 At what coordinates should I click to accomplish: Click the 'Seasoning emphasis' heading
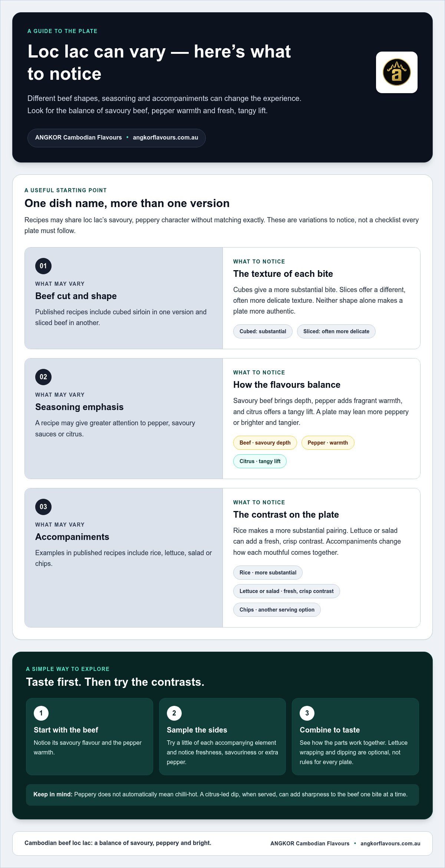coord(79,407)
